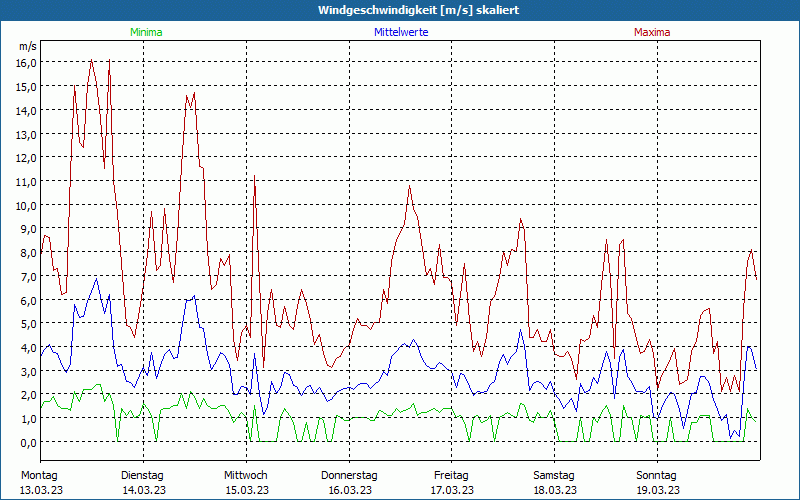Click the 6,0 y-axis value
This screenshot has width=800, height=500.
pyautogui.click(x=30, y=301)
